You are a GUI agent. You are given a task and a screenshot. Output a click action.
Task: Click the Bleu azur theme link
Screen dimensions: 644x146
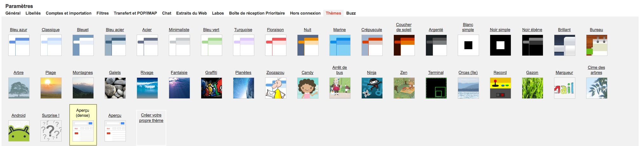coord(18,30)
